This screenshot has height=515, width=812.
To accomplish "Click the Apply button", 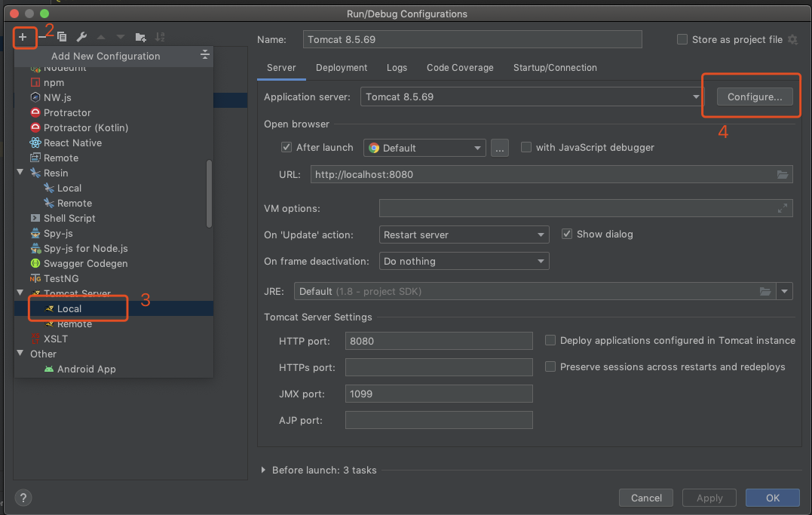I will [x=709, y=498].
